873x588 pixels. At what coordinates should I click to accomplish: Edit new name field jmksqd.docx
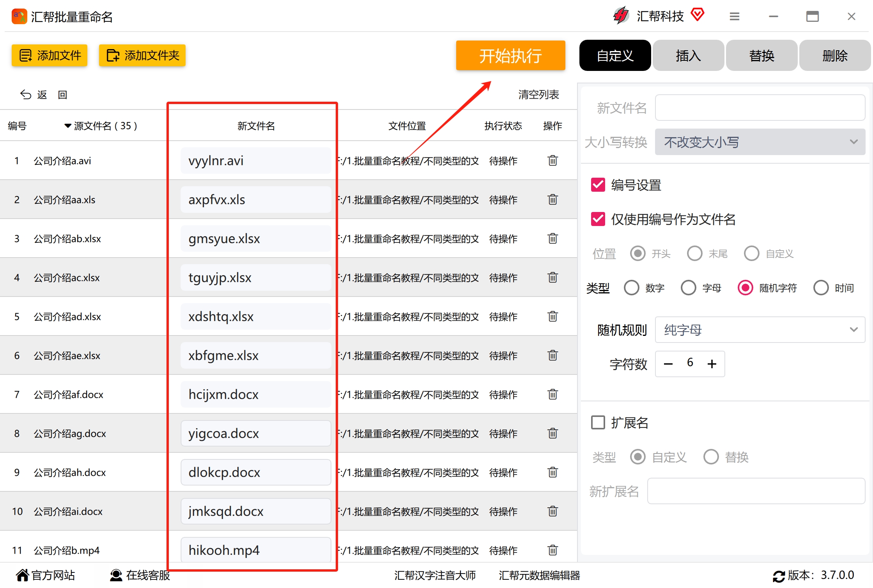pos(256,511)
